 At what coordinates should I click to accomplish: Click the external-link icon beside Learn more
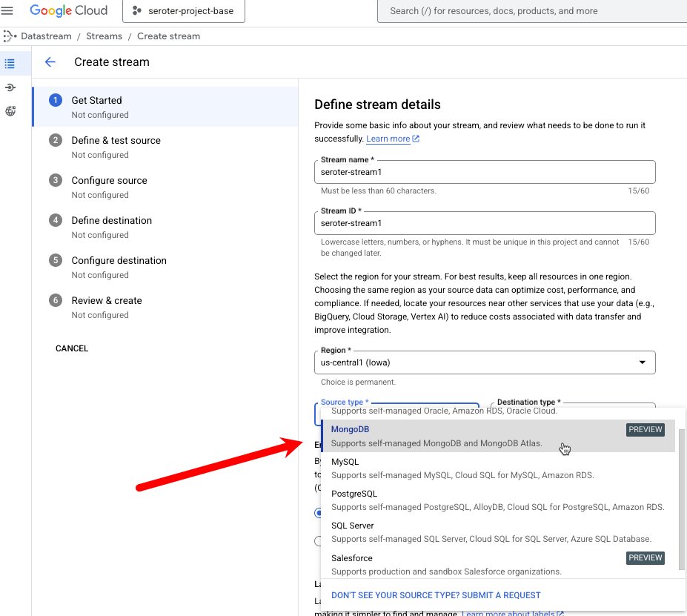coord(416,139)
